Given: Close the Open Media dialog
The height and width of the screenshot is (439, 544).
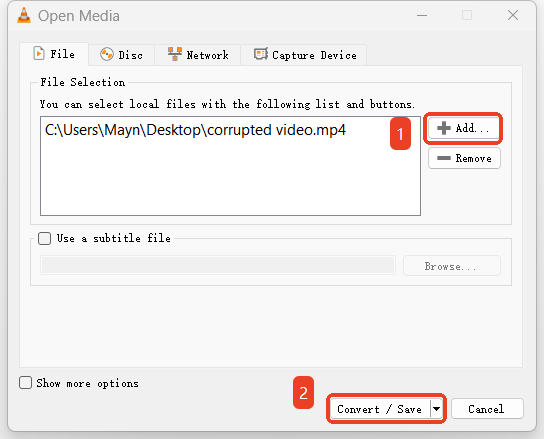Looking at the screenshot, I should pos(513,15).
